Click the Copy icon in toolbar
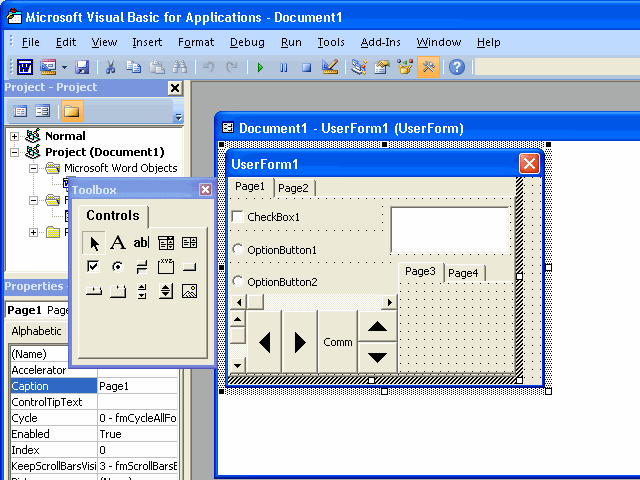The image size is (640, 480). tap(133, 67)
